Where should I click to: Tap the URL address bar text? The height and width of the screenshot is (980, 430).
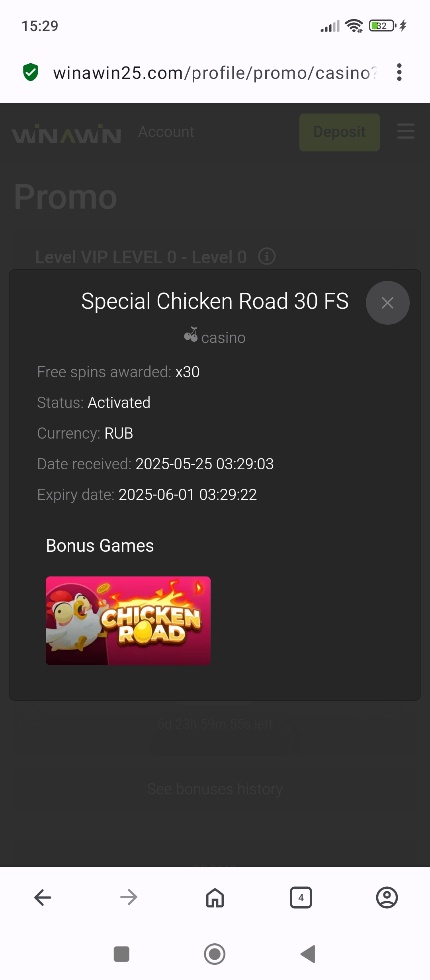215,73
